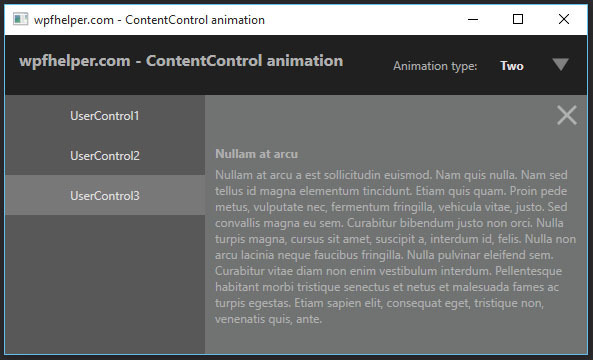593x360 pixels.
Task: Click the Animation type label
Action: 435,66
